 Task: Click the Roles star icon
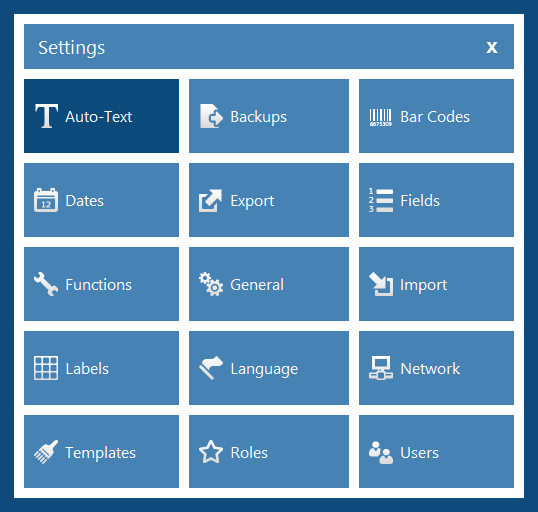pos(211,452)
